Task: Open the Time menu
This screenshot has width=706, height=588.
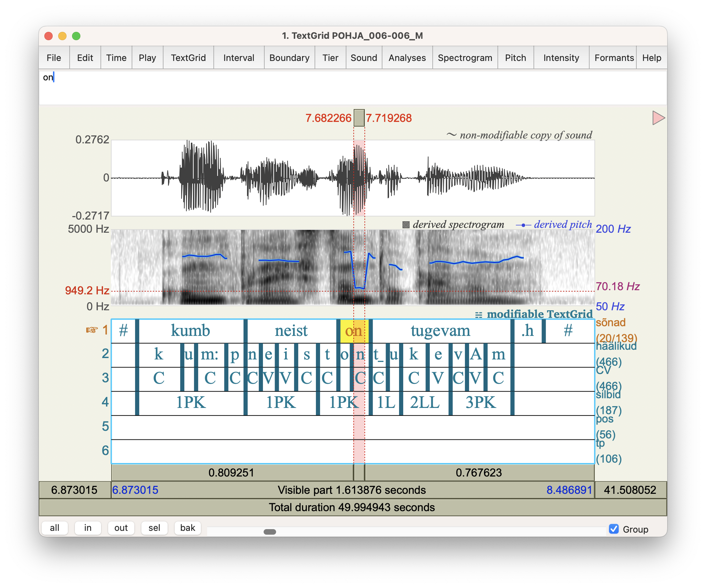Action: 116,58
